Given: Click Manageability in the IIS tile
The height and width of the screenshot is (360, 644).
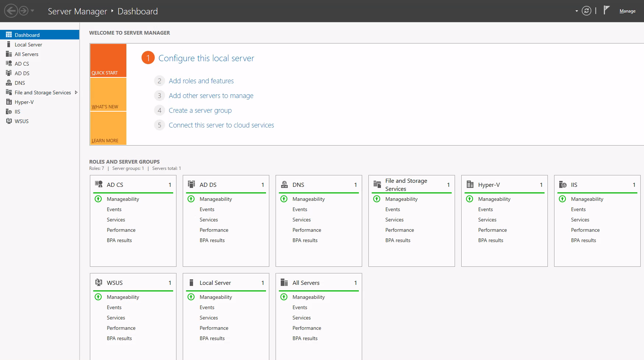Looking at the screenshot, I should tap(587, 199).
